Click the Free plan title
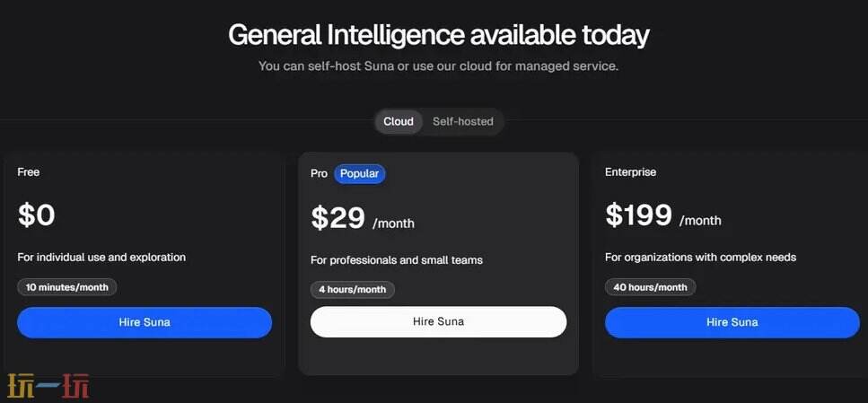868x403 pixels. (29, 171)
